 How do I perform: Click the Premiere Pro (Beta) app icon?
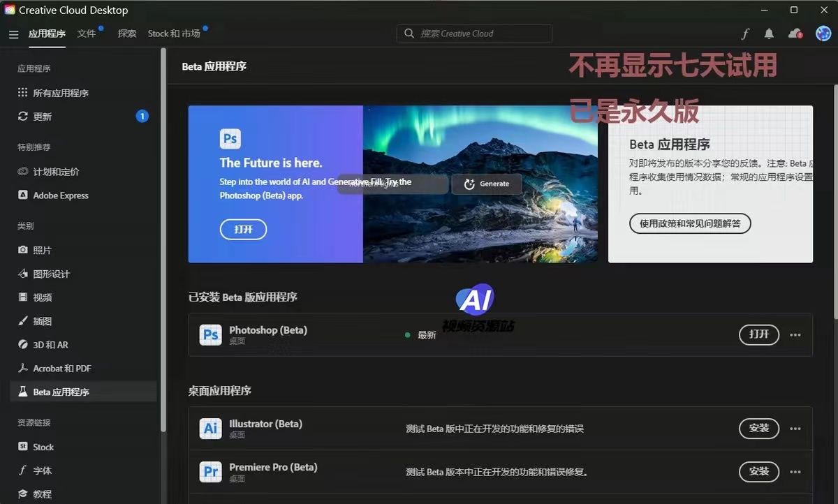[x=210, y=472]
